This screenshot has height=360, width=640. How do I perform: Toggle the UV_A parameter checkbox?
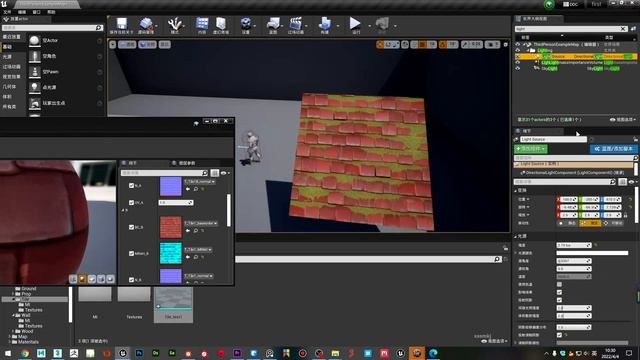click(131, 202)
